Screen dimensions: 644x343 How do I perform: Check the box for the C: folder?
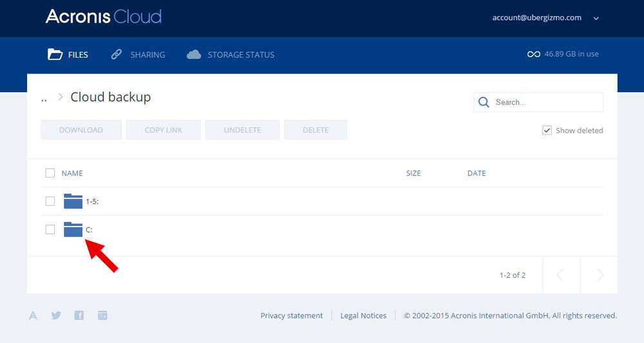[50, 229]
